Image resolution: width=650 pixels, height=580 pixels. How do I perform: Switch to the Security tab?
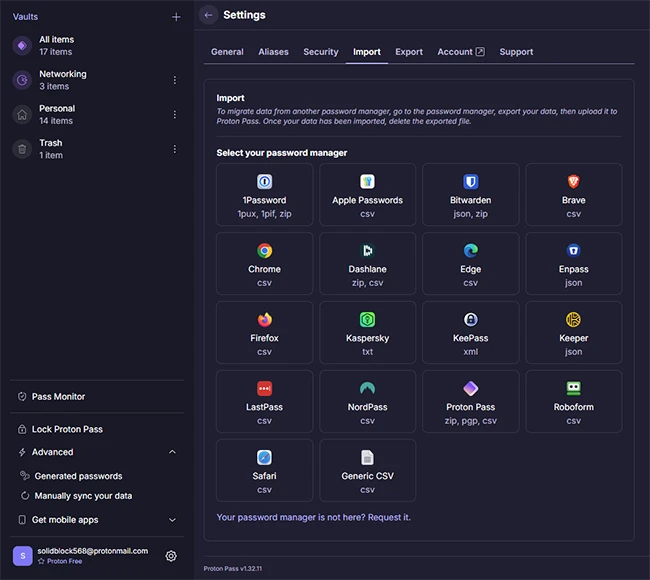321,52
